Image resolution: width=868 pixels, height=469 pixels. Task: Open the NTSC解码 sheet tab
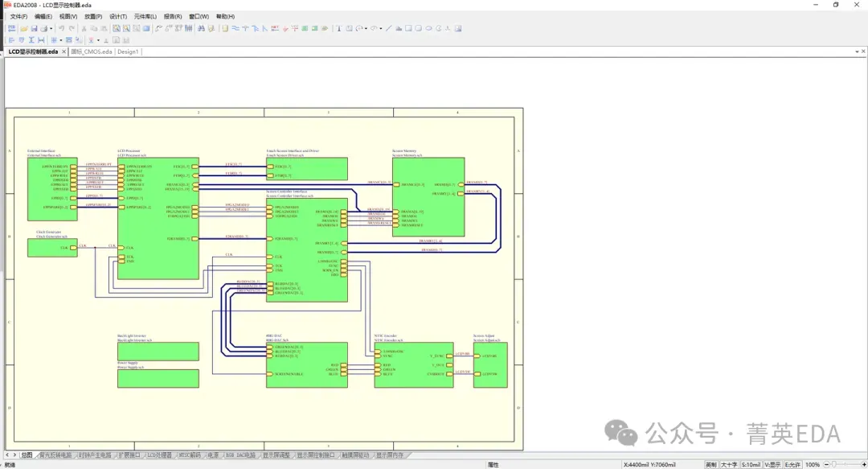(190, 455)
